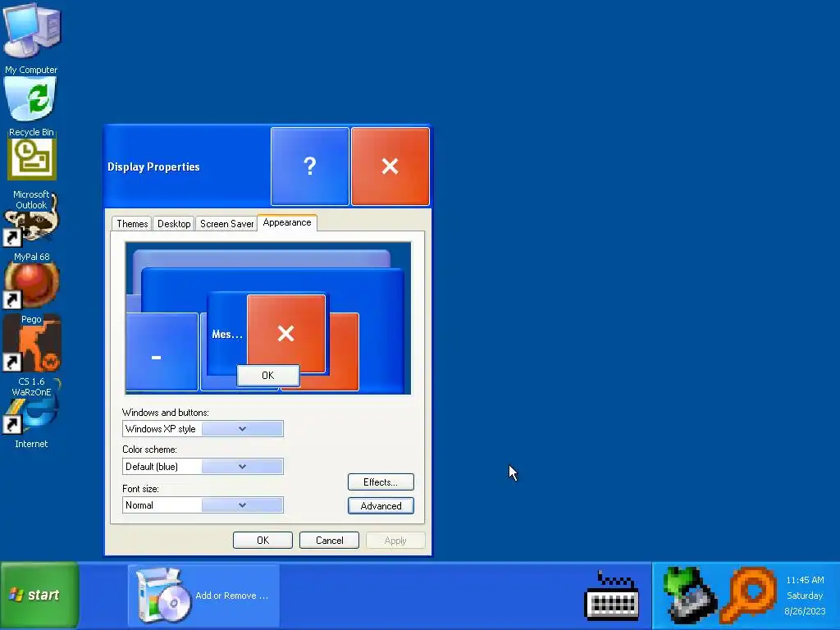Click the preview message box close X
Viewport: 840px width, 630px height.
286,333
